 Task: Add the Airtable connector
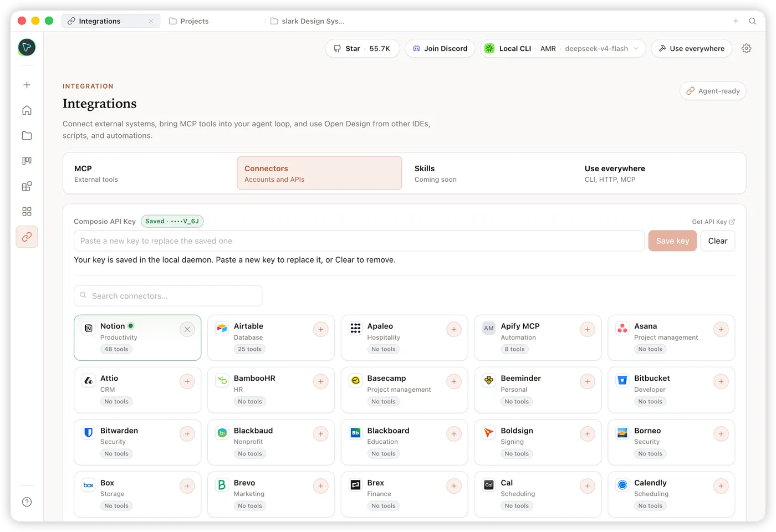(x=320, y=329)
